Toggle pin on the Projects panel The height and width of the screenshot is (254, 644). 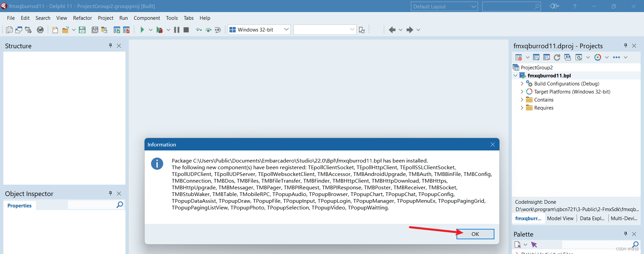tap(626, 46)
